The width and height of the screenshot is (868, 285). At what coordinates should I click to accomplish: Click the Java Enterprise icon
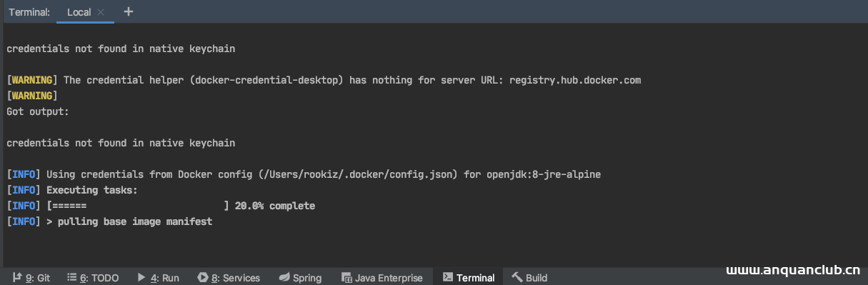tap(346, 278)
